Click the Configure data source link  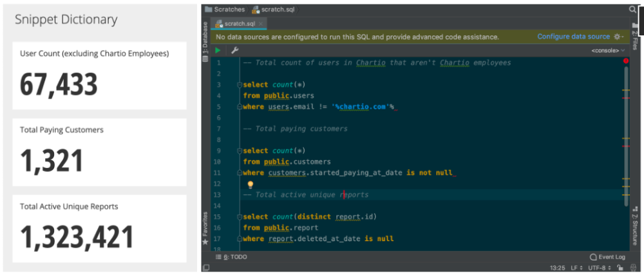[573, 37]
